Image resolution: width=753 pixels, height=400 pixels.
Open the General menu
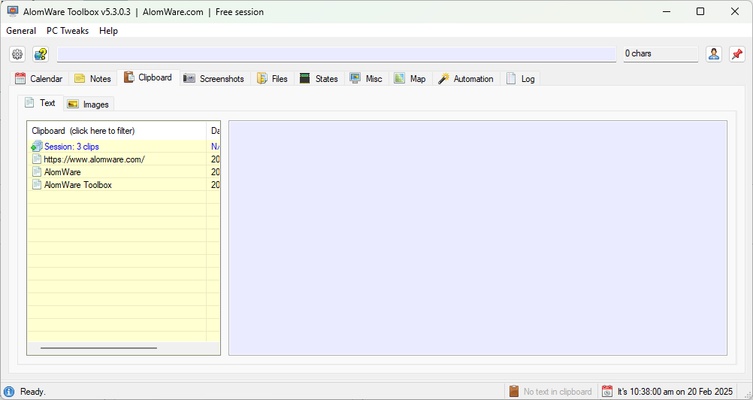(21, 31)
